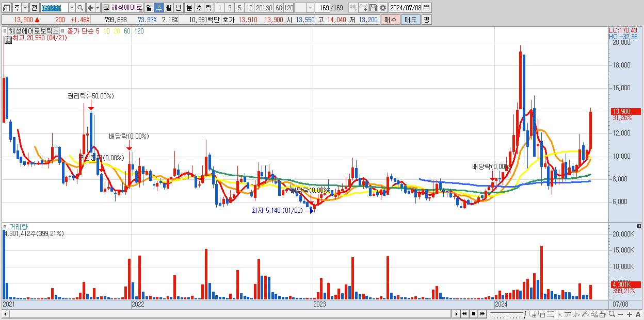Click the bar count field 169
Screen dimensions: 644x320
click(x=323, y=8)
